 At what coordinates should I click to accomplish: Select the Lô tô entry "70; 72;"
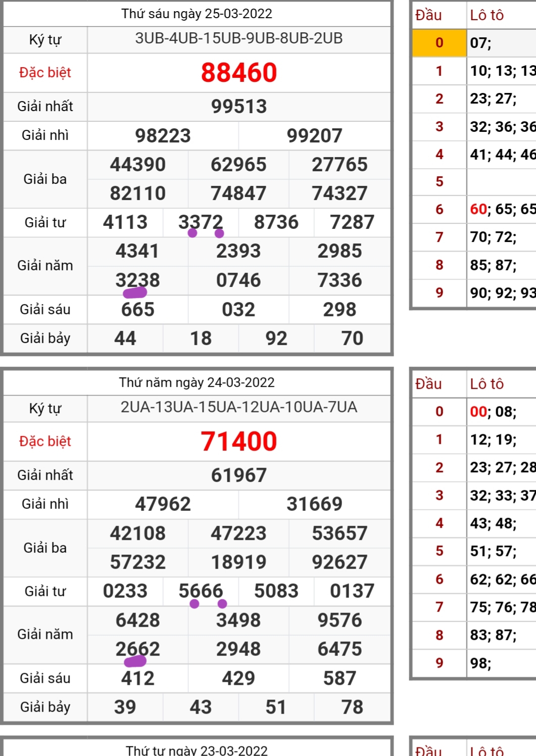click(493, 237)
